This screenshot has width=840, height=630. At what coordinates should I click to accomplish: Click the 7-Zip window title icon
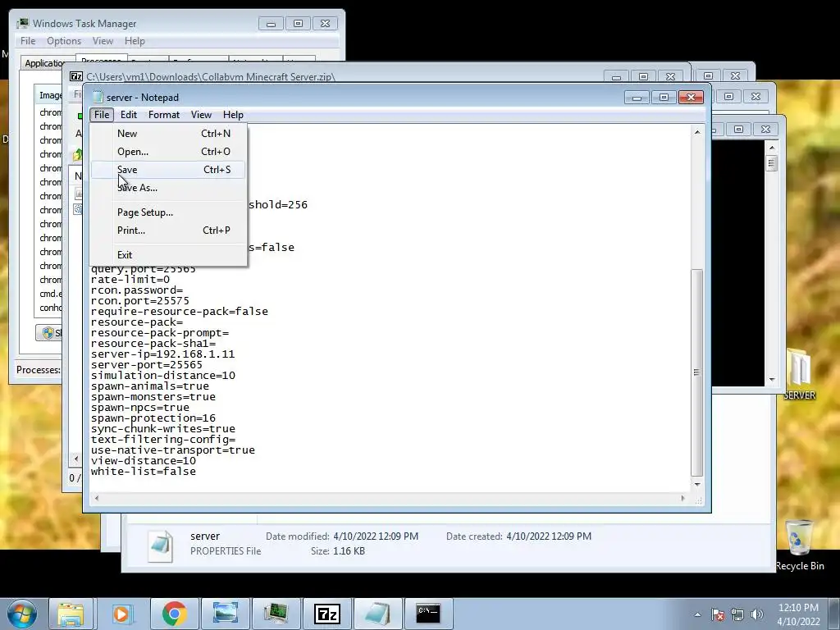pos(76,76)
